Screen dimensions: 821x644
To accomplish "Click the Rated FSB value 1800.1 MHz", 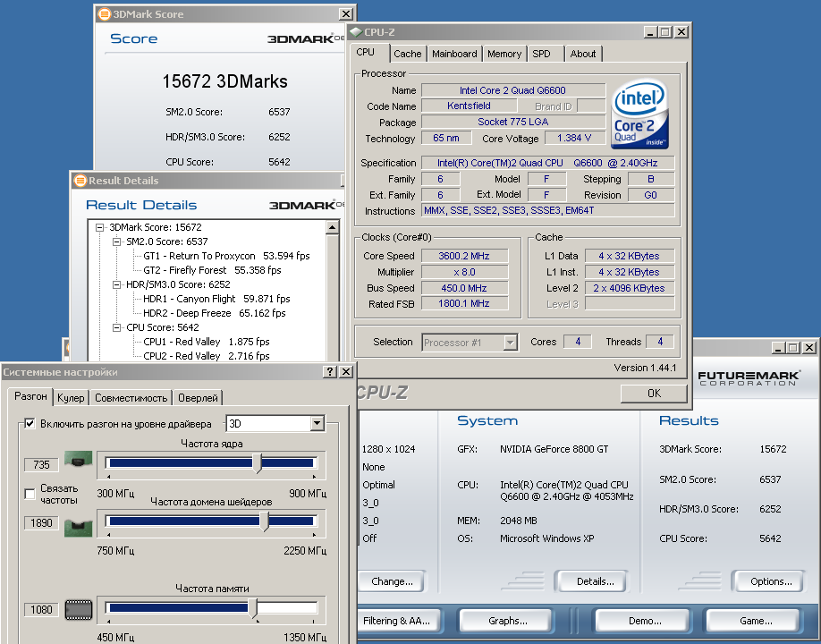I will tap(464, 304).
